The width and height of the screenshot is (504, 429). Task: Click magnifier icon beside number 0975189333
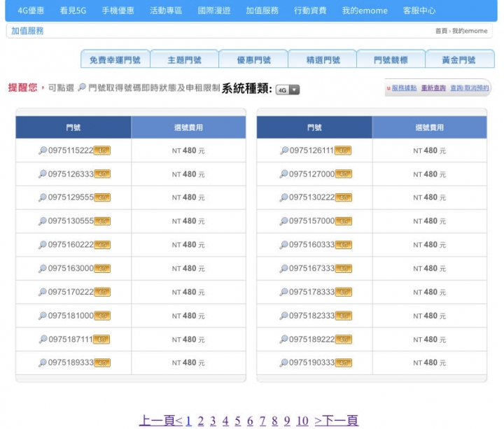(43, 363)
